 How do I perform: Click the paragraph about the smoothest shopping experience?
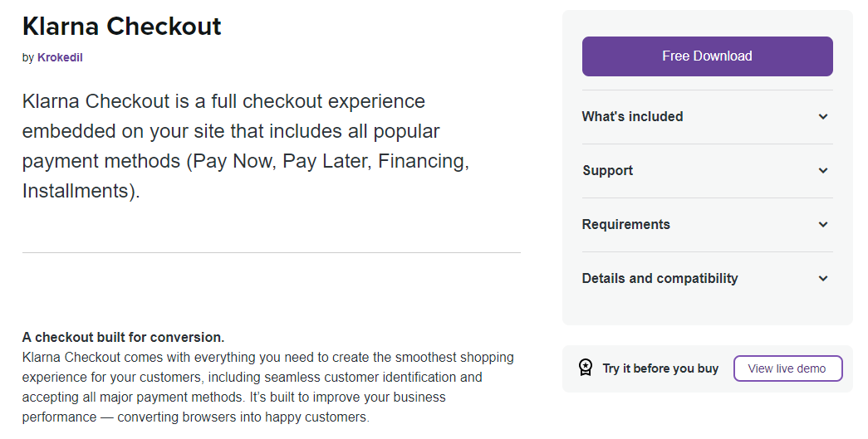pyautogui.click(x=267, y=387)
